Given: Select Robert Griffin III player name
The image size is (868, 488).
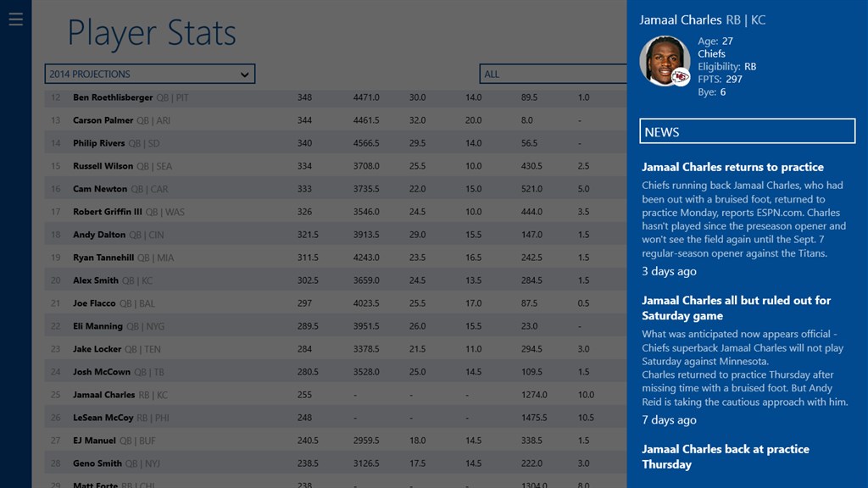Looking at the screenshot, I should [x=108, y=212].
